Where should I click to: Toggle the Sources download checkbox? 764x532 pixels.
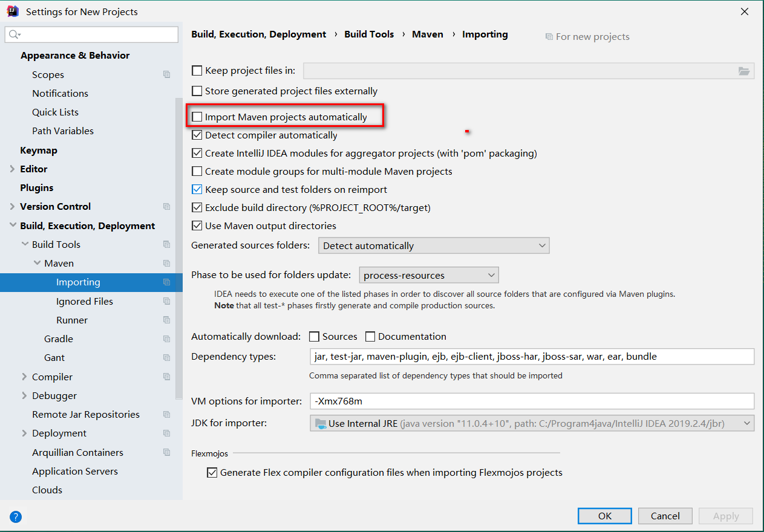point(315,337)
